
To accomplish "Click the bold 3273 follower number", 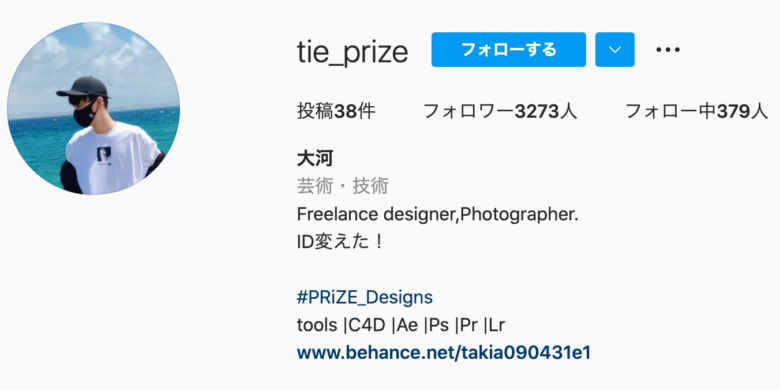I will coord(537,112).
